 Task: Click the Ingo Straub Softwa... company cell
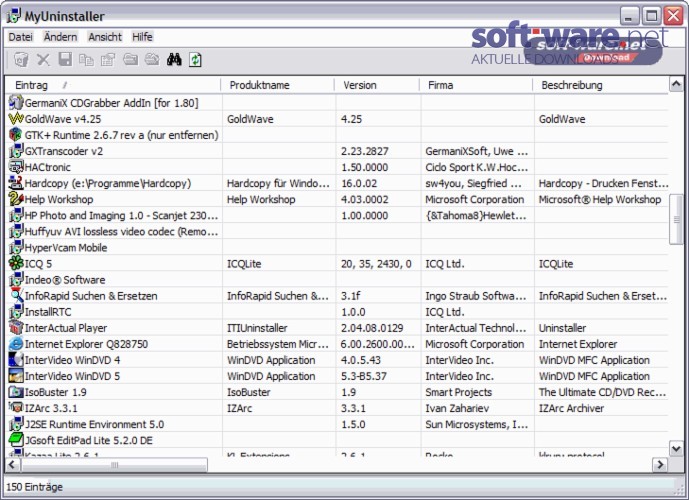(x=476, y=296)
